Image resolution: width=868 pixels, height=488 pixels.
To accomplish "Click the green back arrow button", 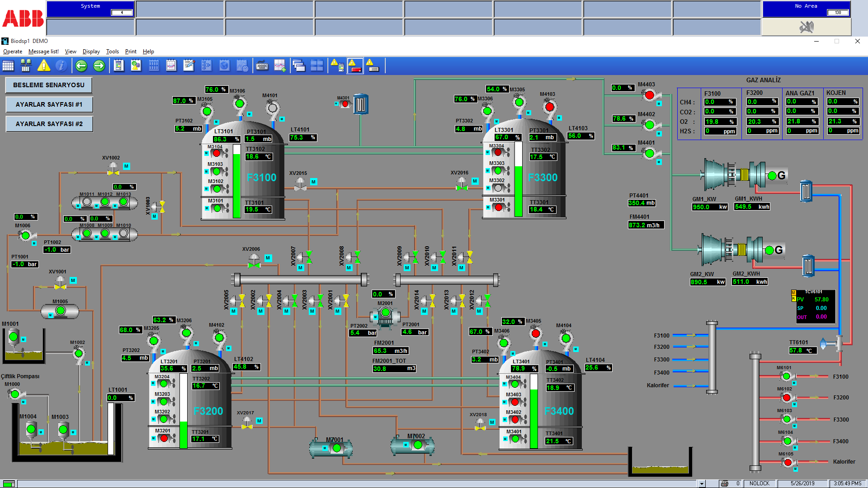I will click(81, 66).
